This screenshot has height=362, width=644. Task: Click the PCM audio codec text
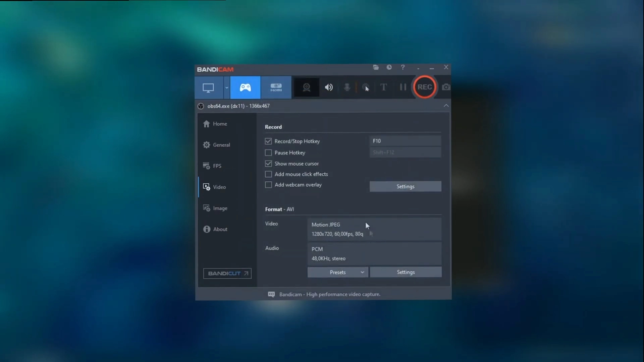[x=317, y=249]
